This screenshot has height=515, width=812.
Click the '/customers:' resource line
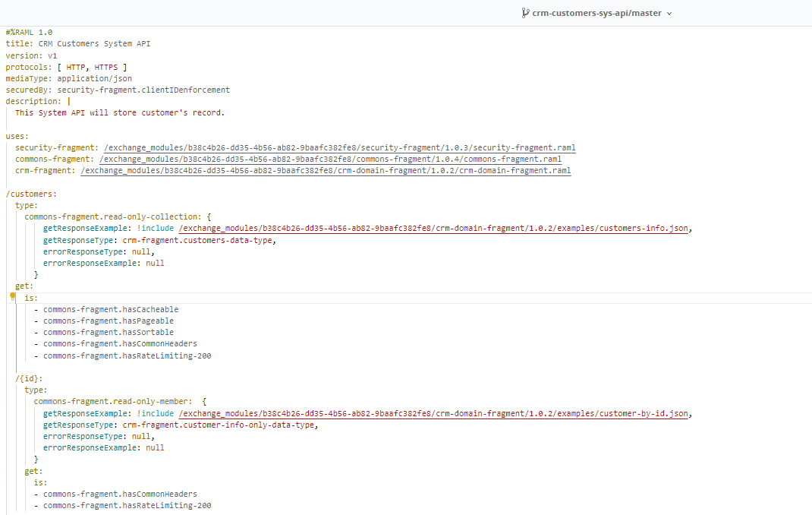click(x=31, y=194)
